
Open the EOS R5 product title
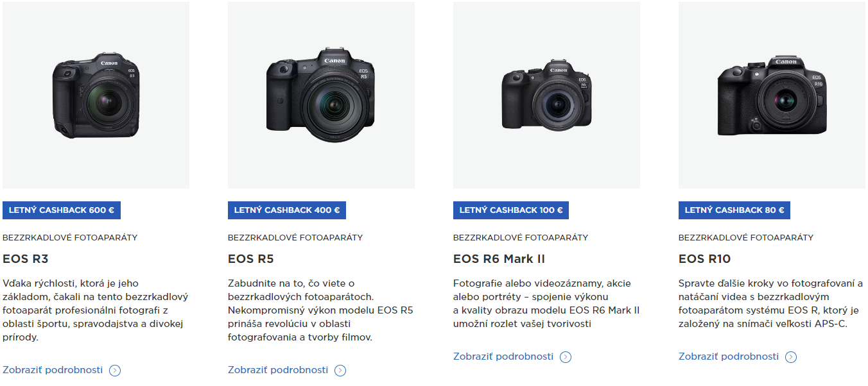[251, 259]
